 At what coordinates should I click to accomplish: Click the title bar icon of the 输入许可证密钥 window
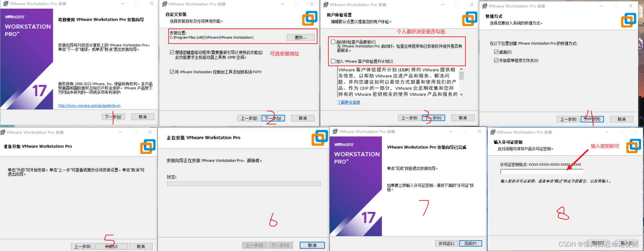492,132
